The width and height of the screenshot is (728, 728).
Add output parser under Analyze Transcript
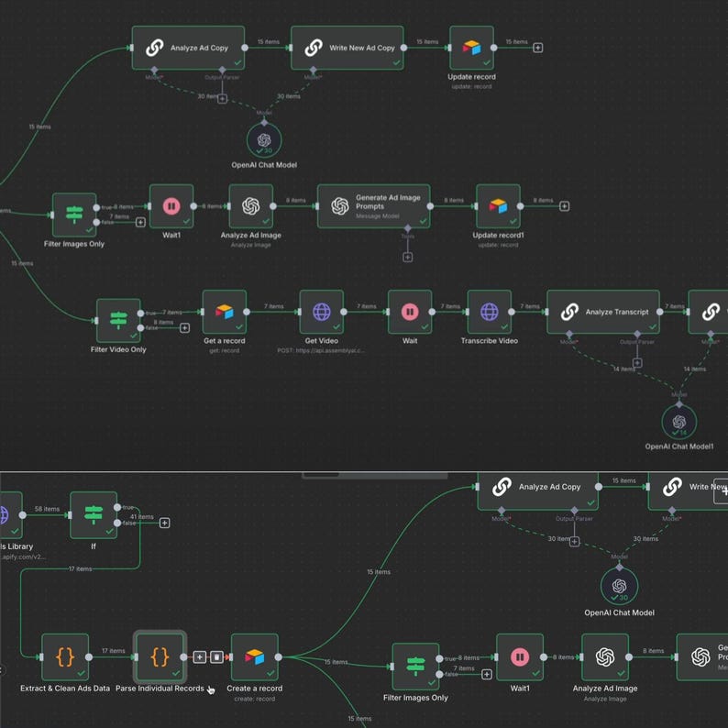(x=637, y=362)
